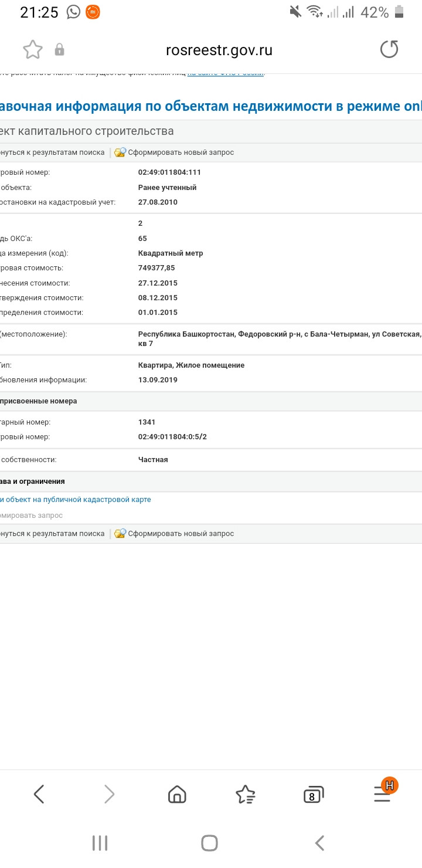Expand the "Права и ограничения" section

(33, 481)
